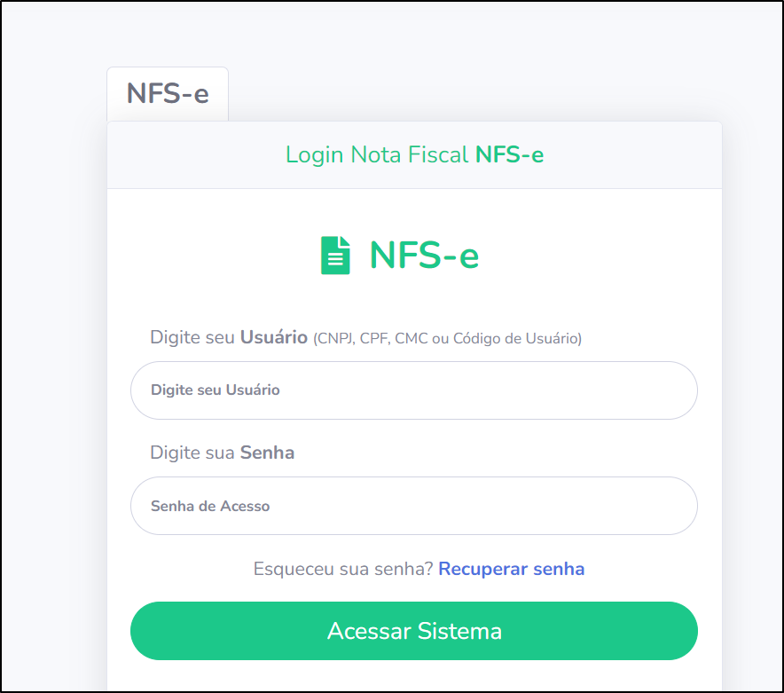Click the Login Nota Fiscal header title
The height and width of the screenshot is (693, 784).
[414, 154]
